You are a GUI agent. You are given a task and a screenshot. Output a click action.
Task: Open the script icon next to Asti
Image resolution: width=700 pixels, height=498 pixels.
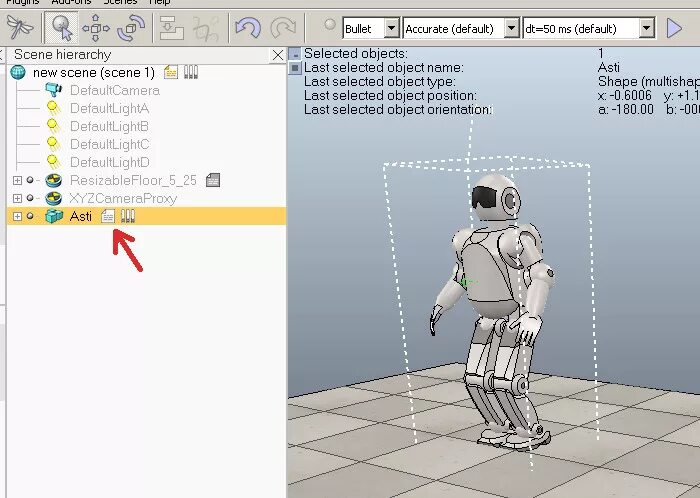[108, 216]
